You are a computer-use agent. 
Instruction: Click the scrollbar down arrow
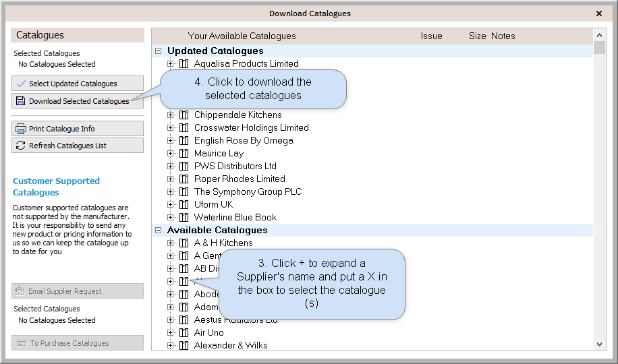coord(599,344)
